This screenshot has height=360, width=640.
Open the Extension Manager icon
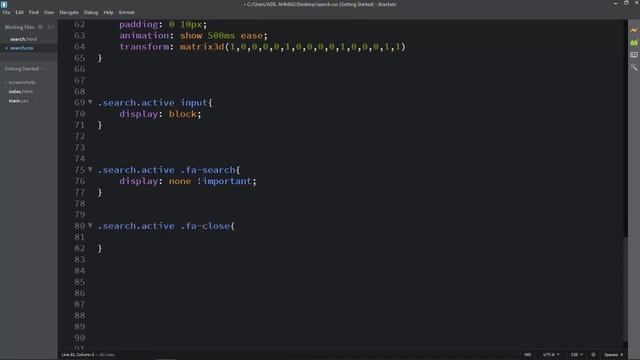(634, 42)
